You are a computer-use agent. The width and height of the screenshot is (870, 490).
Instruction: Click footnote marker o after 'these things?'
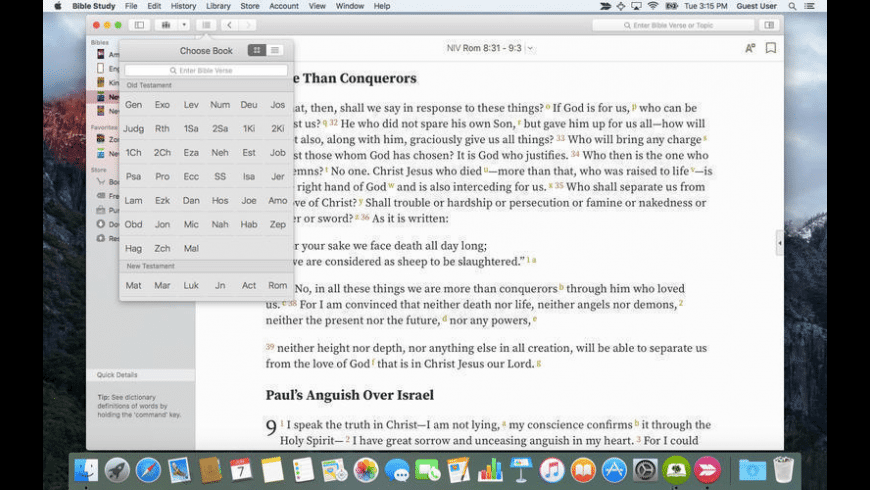coord(548,106)
